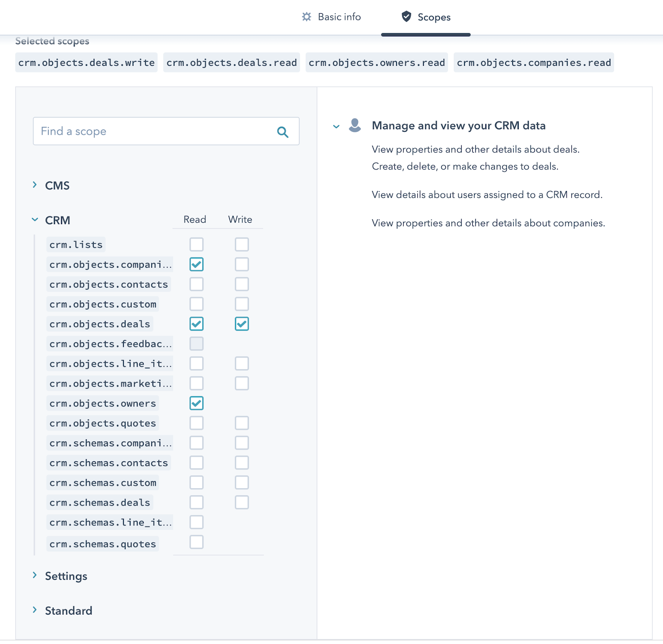Check Write for crm.schemas.contacts
Viewport: 663px width, 644px height.
pyautogui.click(x=242, y=463)
